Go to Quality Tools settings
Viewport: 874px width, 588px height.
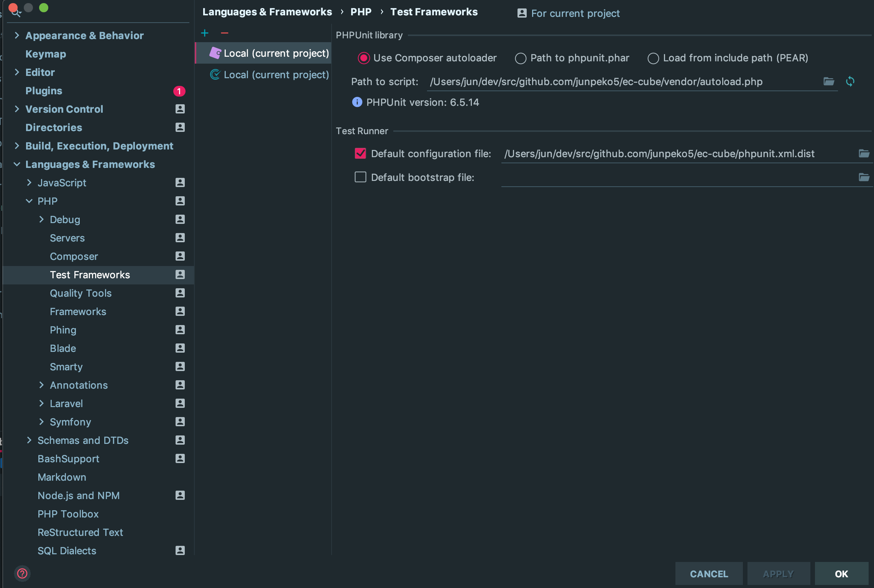[x=80, y=293]
